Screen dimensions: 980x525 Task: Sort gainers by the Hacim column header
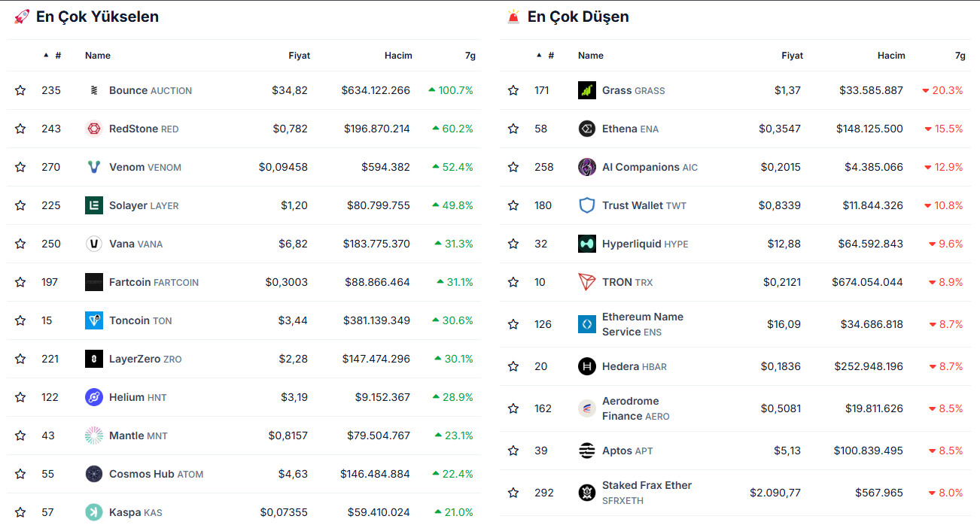(398, 56)
